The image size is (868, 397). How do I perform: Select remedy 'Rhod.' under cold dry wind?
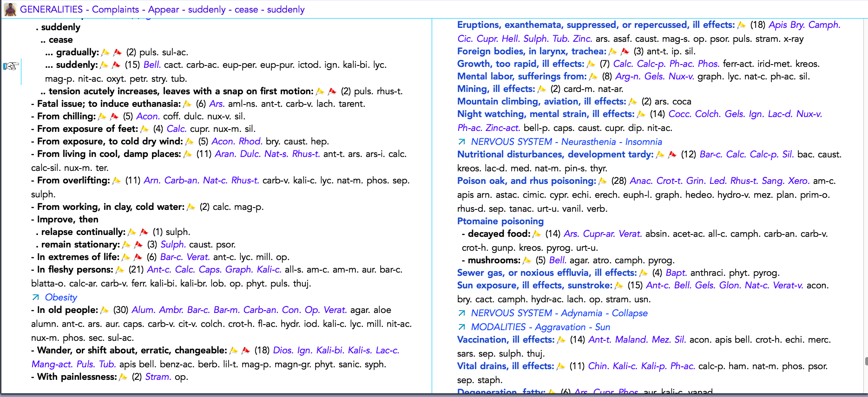point(250,141)
